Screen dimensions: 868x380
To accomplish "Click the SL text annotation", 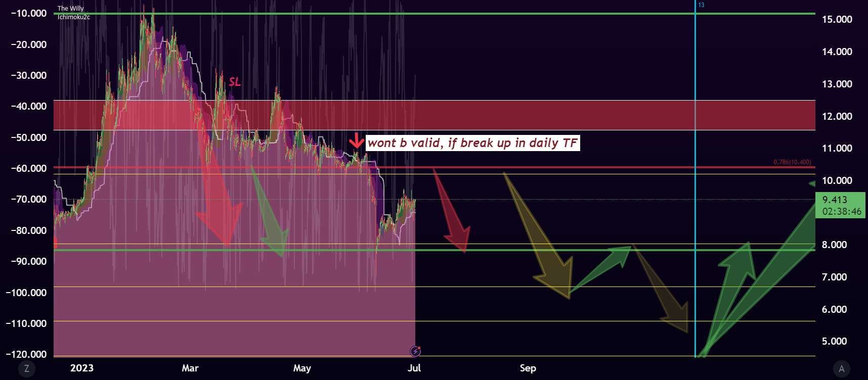I will [x=235, y=82].
